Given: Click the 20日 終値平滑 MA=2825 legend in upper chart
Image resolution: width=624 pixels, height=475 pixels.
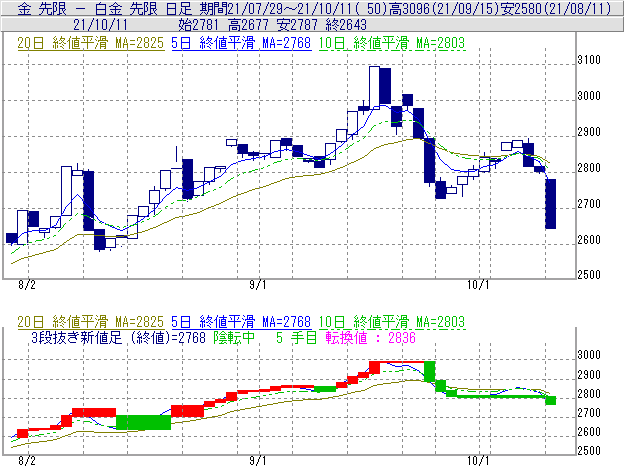Looking at the screenshot, I should 90,43.
